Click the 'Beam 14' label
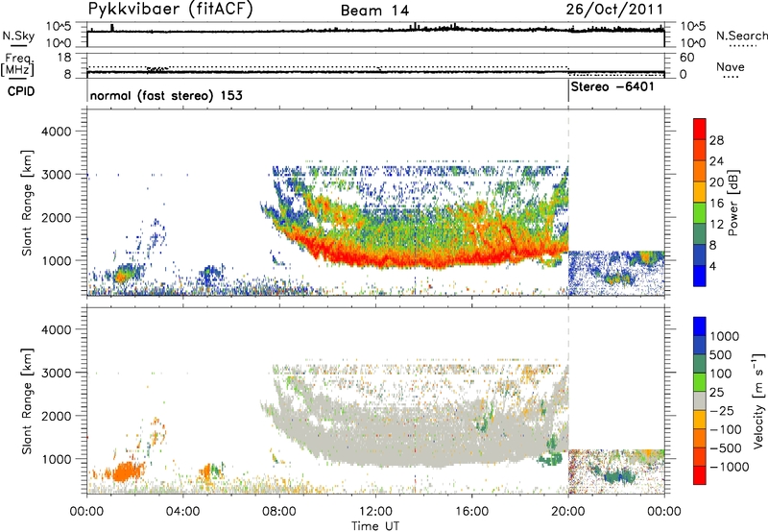768x532 pixels. pyautogui.click(x=374, y=11)
